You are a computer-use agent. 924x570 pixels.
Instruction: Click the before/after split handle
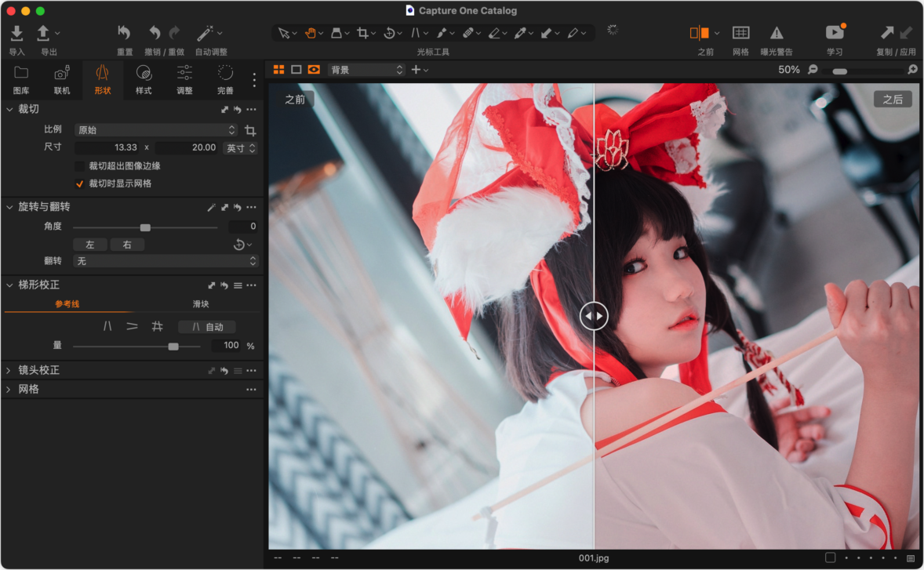click(x=594, y=316)
